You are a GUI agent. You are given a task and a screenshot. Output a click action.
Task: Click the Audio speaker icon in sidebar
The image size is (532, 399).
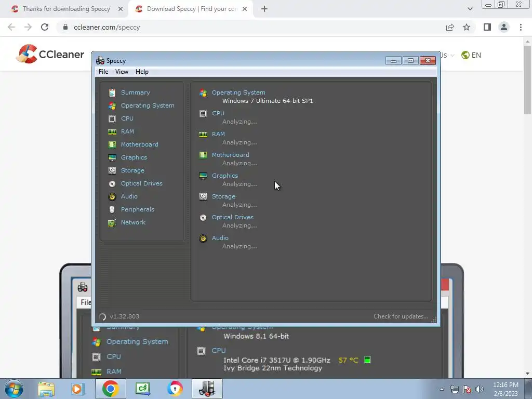point(112,196)
